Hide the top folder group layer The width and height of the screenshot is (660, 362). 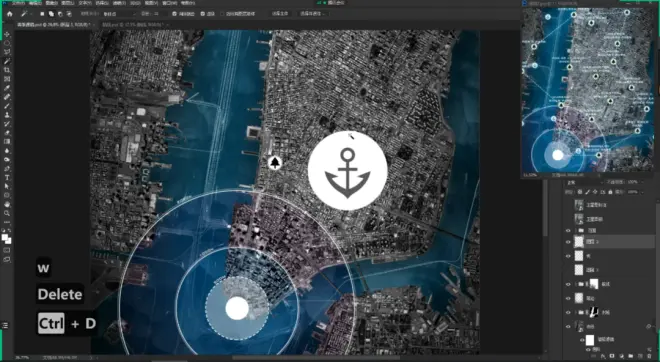click(x=568, y=231)
